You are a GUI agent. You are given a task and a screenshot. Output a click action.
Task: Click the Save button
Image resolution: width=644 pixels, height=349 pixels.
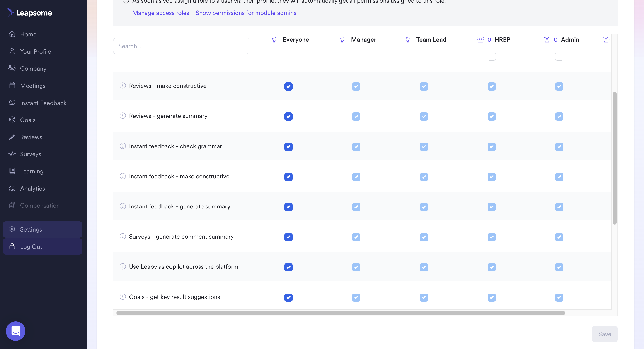click(605, 334)
